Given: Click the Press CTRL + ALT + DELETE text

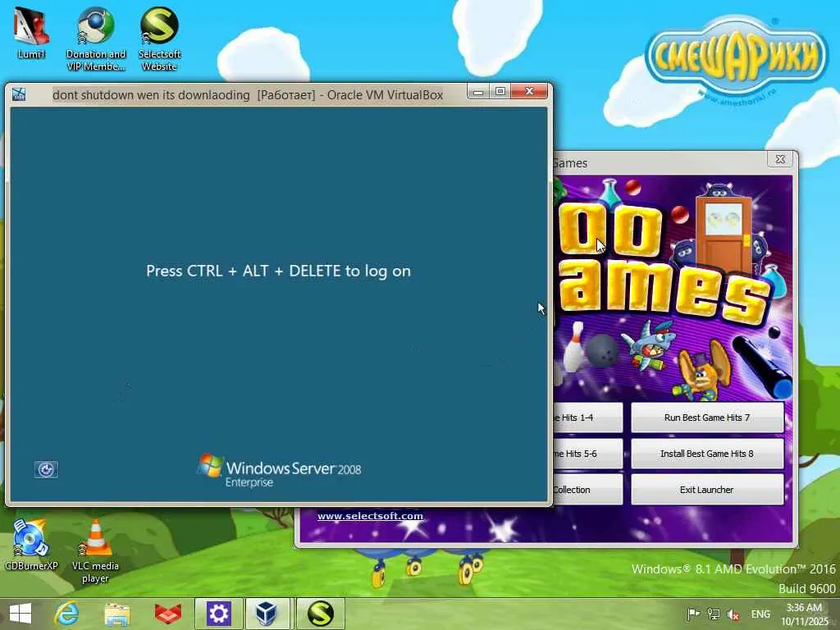Looking at the screenshot, I should tap(279, 271).
